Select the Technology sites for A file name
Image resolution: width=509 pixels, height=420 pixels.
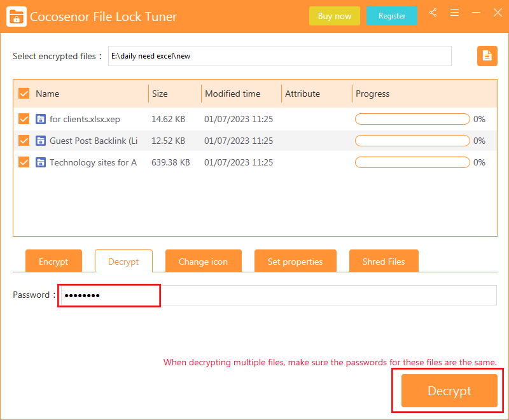pos(93,162)
